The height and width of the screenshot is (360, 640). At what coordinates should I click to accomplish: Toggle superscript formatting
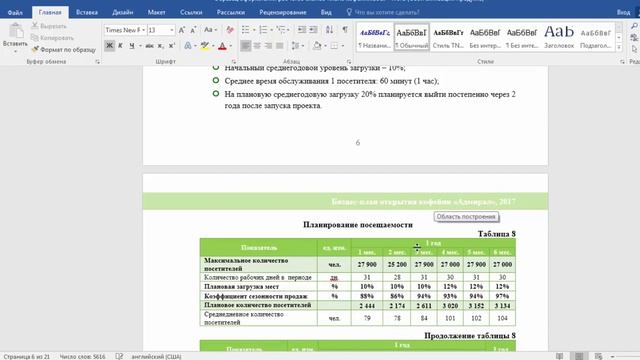pos(172,46)
